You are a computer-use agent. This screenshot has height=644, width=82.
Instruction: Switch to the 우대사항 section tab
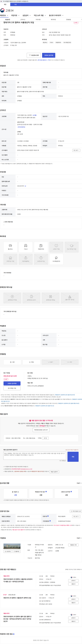coord(38,20)
